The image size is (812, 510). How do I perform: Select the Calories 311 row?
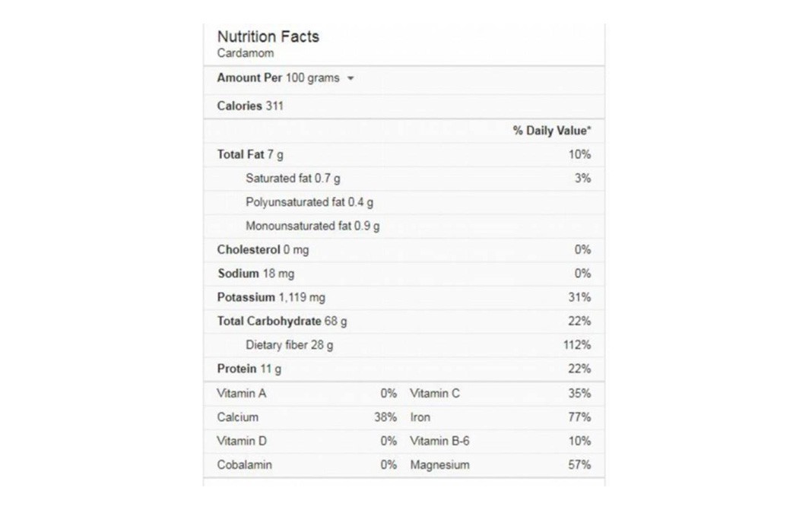pos(404,106)
